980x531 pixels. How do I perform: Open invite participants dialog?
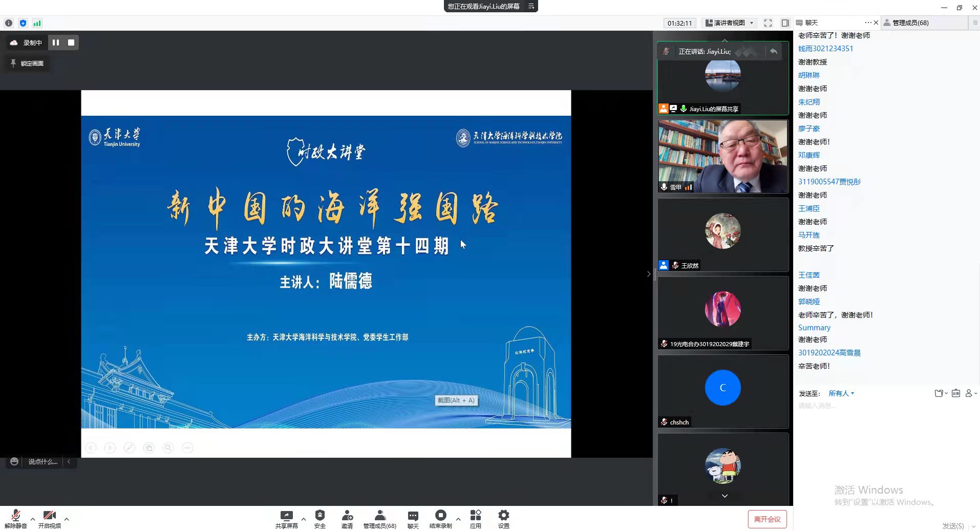(x=347, y=519)
